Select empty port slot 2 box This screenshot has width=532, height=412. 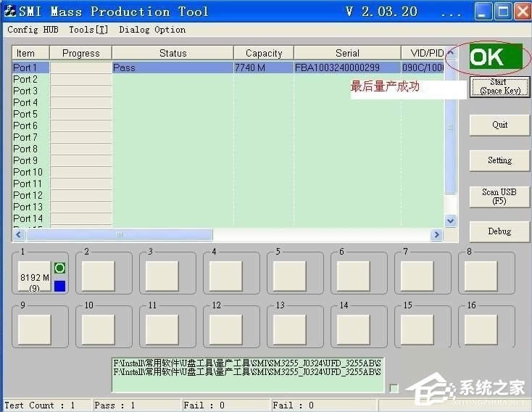pyautogui.click(x=97, y=276)
